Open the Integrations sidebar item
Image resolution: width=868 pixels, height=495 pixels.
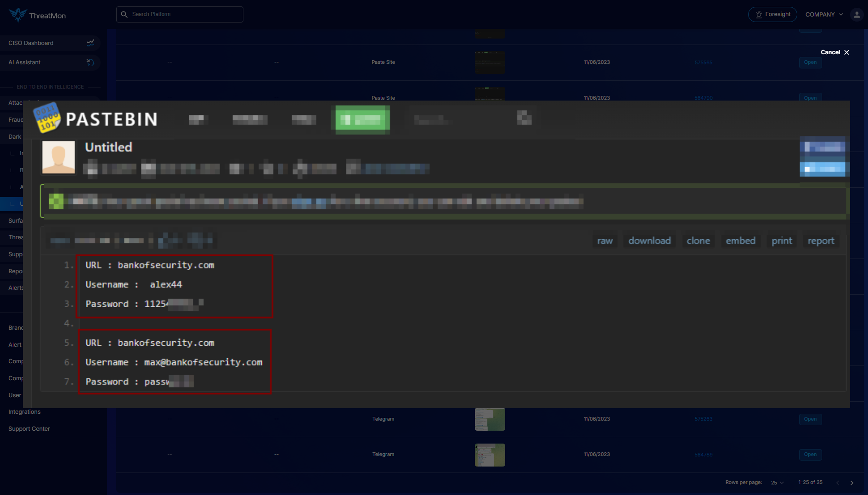point(24,412)
